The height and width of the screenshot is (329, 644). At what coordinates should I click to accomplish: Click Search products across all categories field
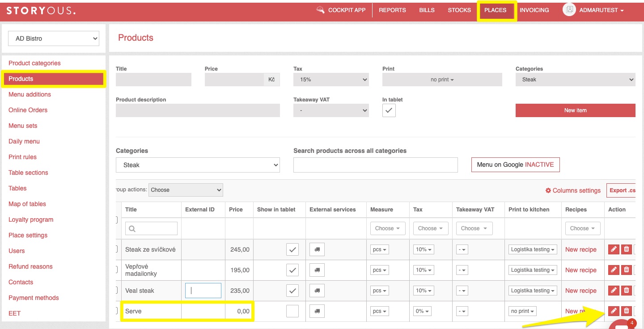[x=376, y=165]
